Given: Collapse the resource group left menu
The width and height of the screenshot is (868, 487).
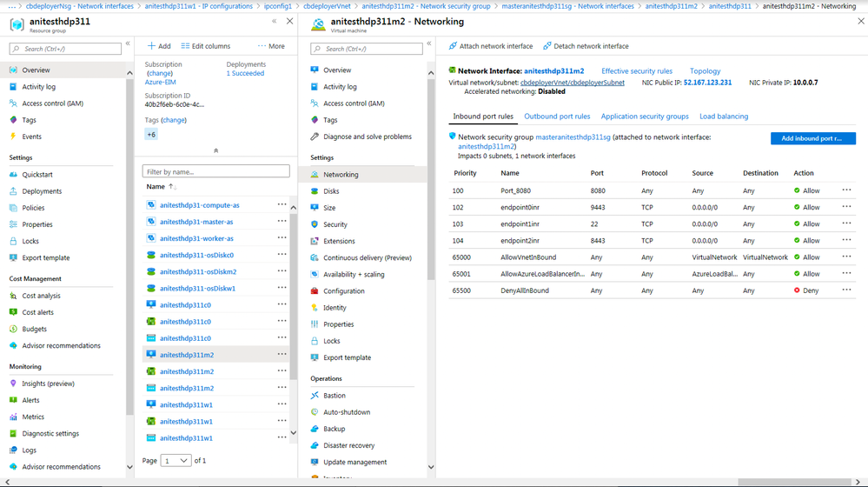Looking at the screenshot, I should [128, 43].
